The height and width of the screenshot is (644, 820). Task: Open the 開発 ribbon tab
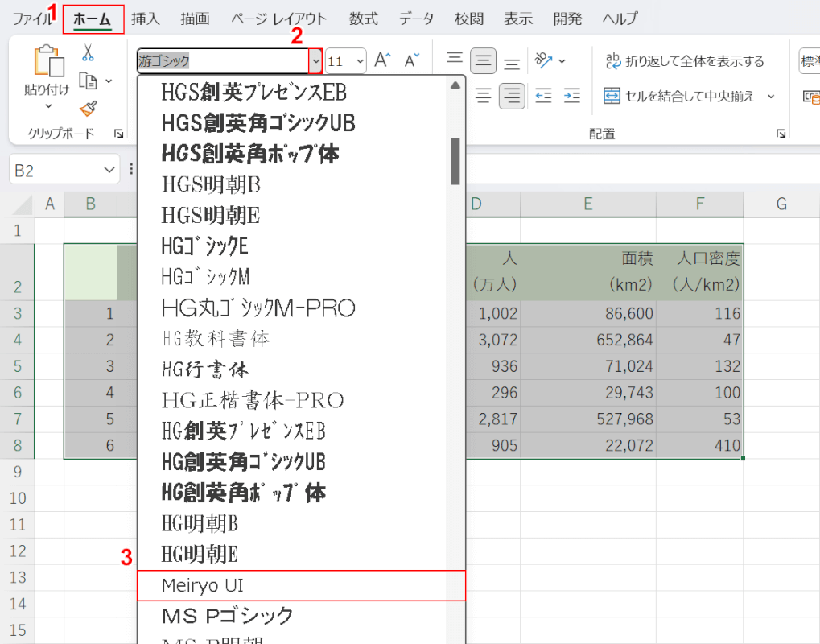click(567, 19)
